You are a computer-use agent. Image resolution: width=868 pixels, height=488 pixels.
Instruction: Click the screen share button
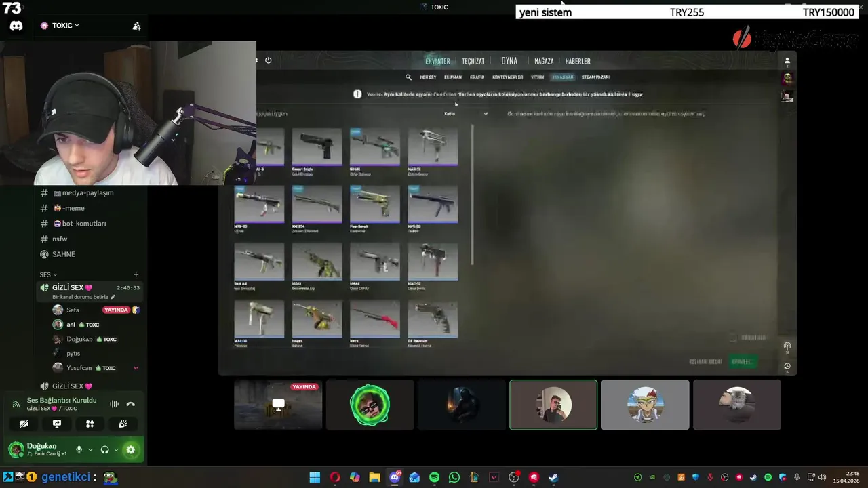pyautogui.click(x=57, y=424)
